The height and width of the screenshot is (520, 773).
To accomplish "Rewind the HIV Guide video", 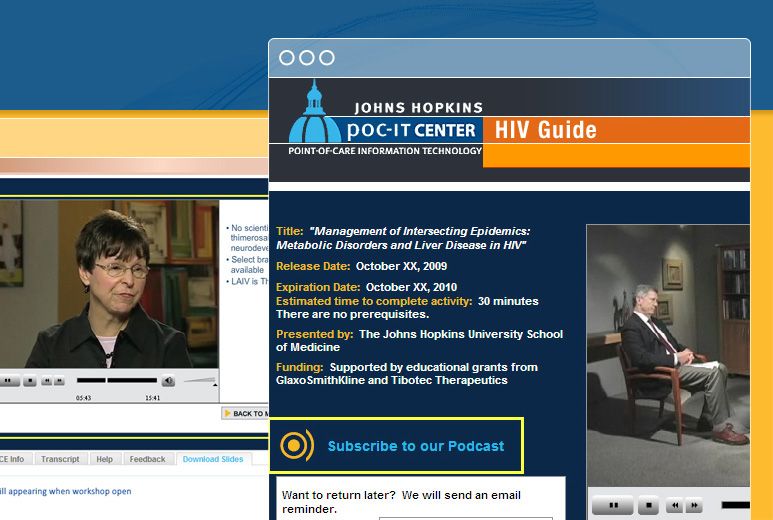I will [x=674, y=505].
